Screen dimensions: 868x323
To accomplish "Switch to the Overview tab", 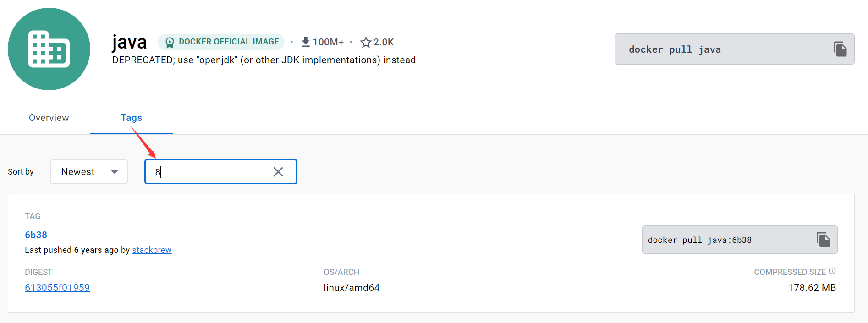I will (49, 118).
